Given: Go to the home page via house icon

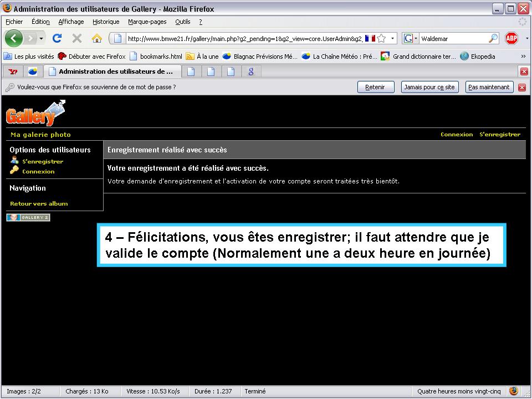Looking at the screenshot, I should [96, 38].
